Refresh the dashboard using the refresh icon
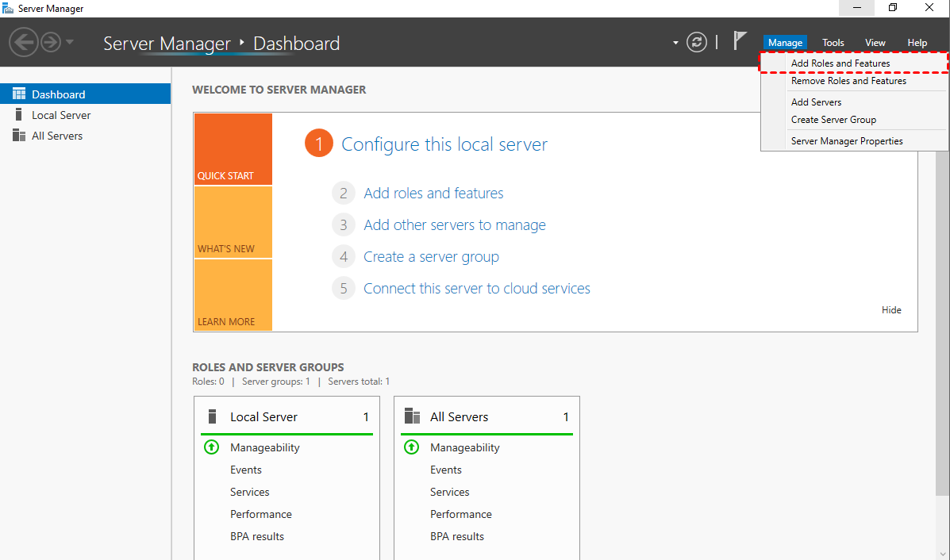Viewport: 950px width, 560px height. [x=697, y=42]
